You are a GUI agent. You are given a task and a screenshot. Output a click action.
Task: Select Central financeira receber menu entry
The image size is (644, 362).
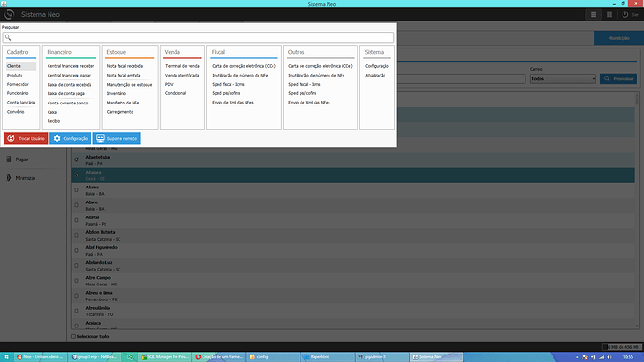[71, 66]
